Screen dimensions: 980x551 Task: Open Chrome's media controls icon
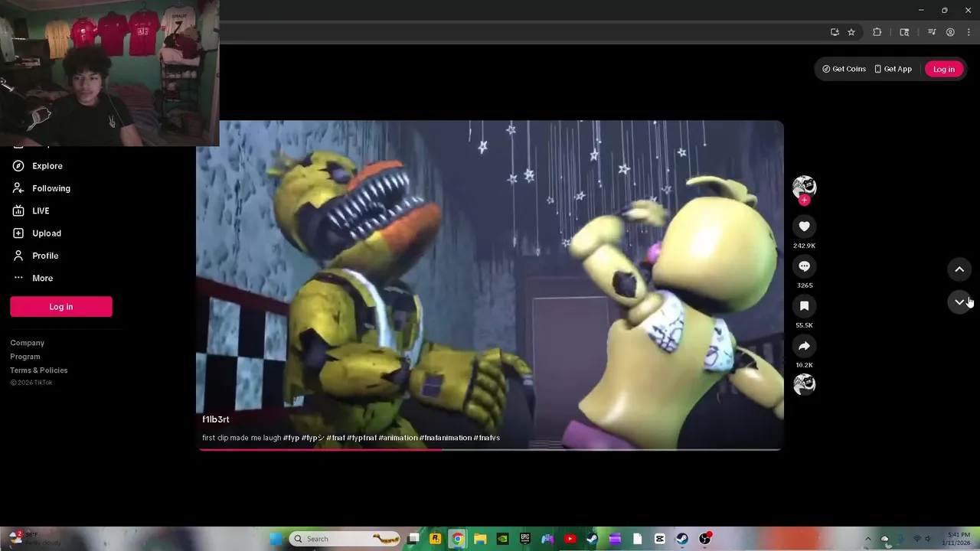932,32
